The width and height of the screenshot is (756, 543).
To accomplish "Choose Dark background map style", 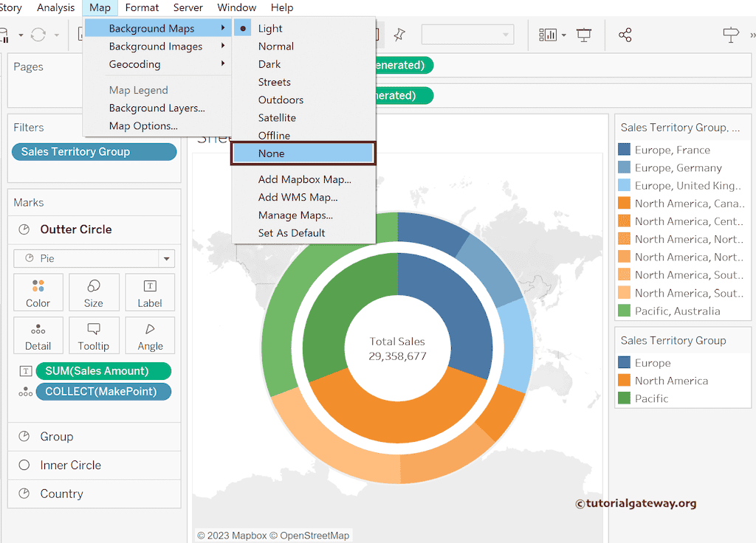I will tap(269, 64).
